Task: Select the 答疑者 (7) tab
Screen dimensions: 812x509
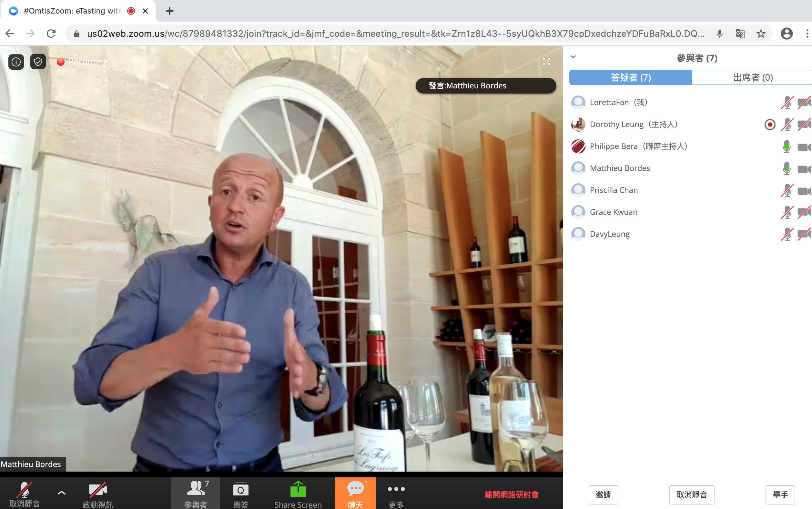Action: coord(631,77)
